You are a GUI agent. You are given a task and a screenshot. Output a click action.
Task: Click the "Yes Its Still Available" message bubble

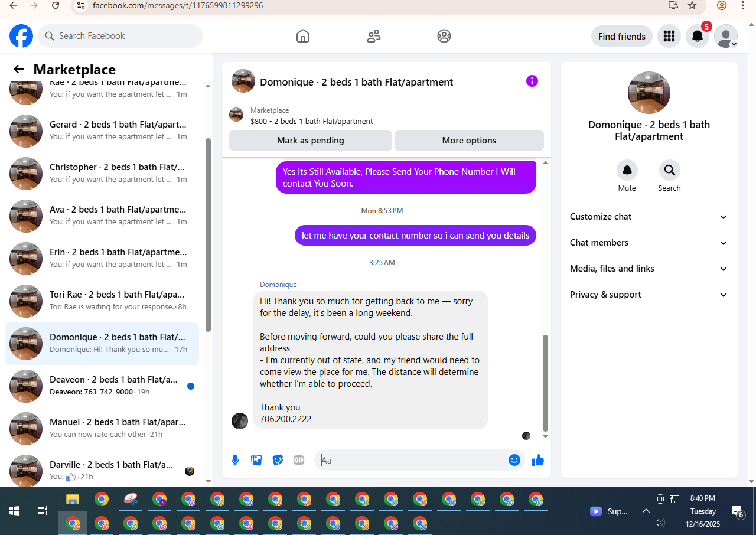[406, 177]
